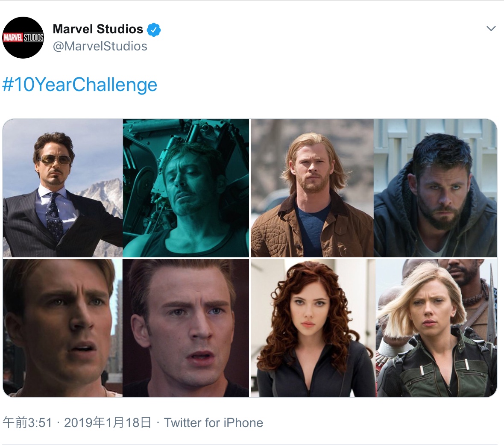Open close-up face photo with dark maroon background

186,328
